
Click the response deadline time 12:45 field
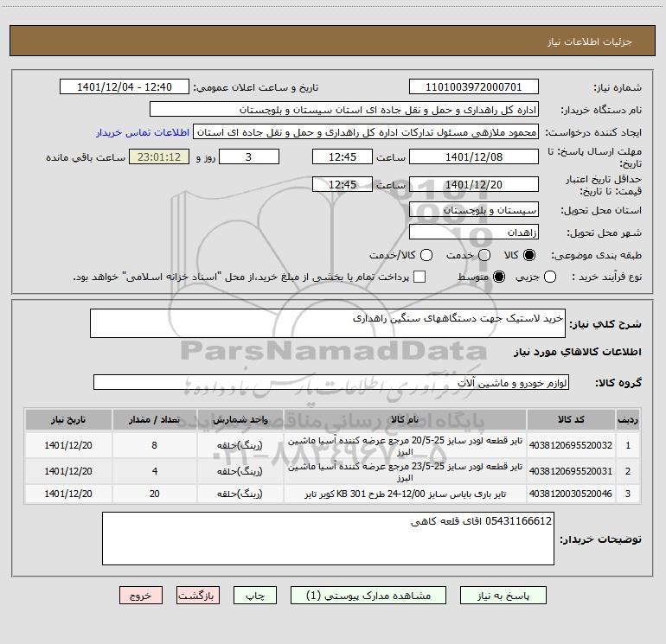(x=343, y=156)
